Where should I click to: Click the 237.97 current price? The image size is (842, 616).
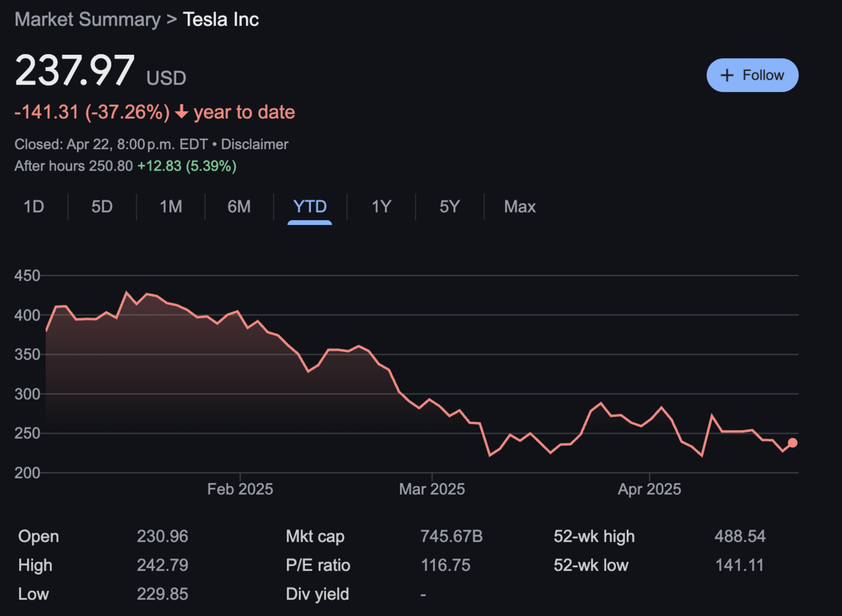coord(74,70)
